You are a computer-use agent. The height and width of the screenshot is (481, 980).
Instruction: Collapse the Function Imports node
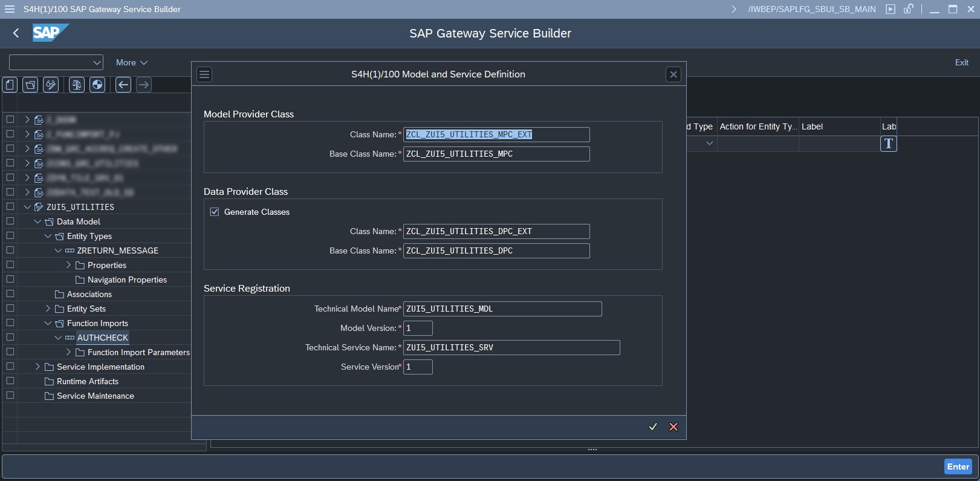click(x=48, y=323)
